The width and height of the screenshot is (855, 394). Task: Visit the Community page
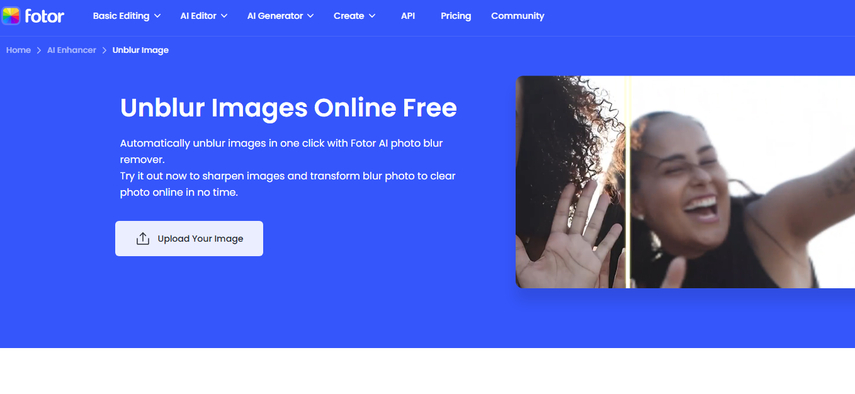517,16
